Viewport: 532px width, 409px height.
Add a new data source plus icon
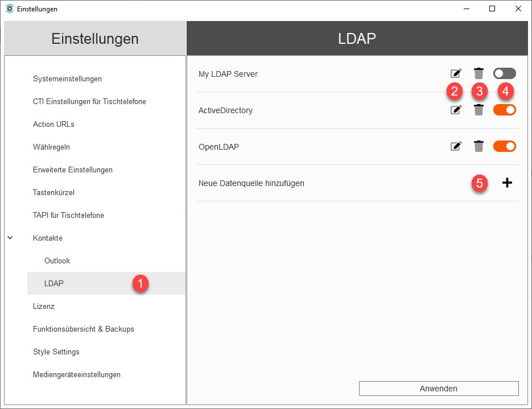point(507,183)
